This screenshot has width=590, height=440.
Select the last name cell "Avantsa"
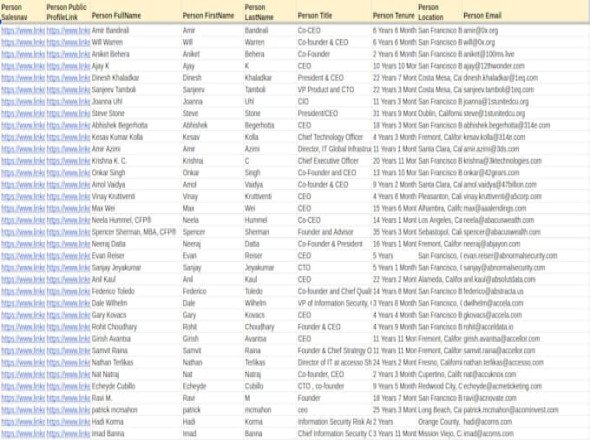pyautogui.click(x=255, y=339)
